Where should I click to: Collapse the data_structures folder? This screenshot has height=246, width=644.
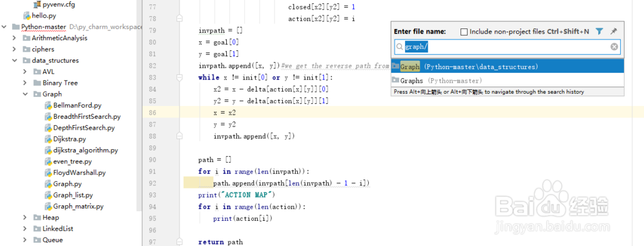(x=14, y=61)
